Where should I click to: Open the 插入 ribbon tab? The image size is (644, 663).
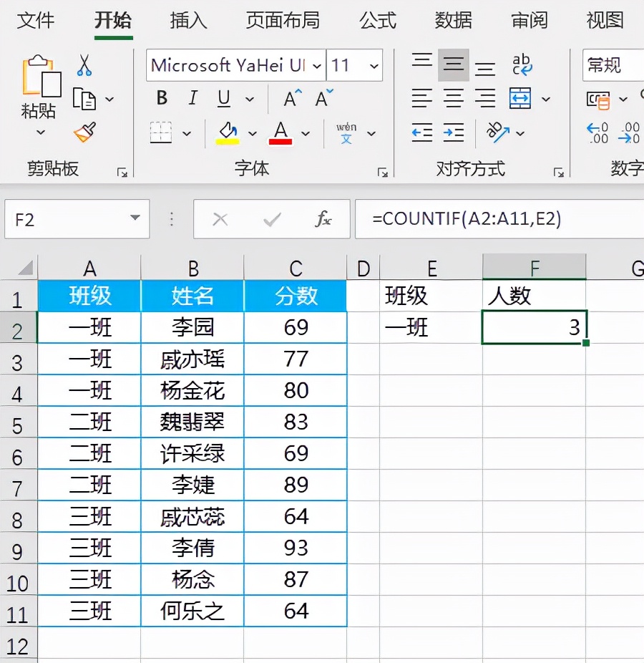188,20
